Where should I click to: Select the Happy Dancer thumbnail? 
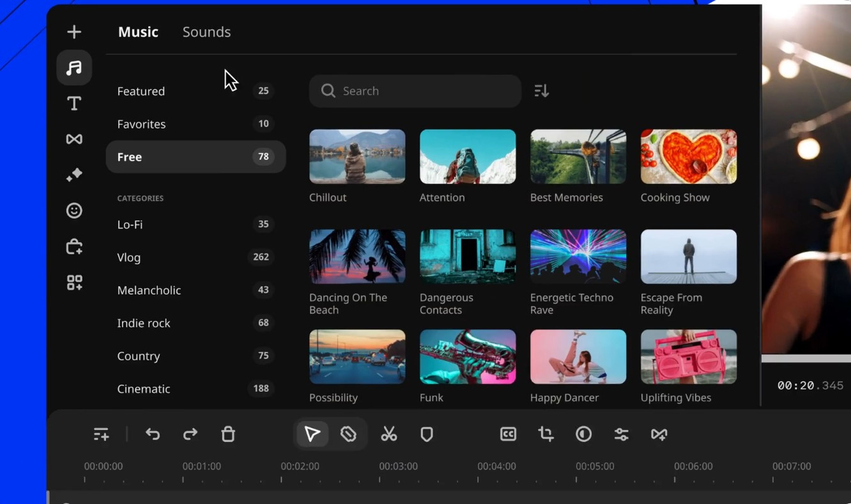[x=578, y=357]
